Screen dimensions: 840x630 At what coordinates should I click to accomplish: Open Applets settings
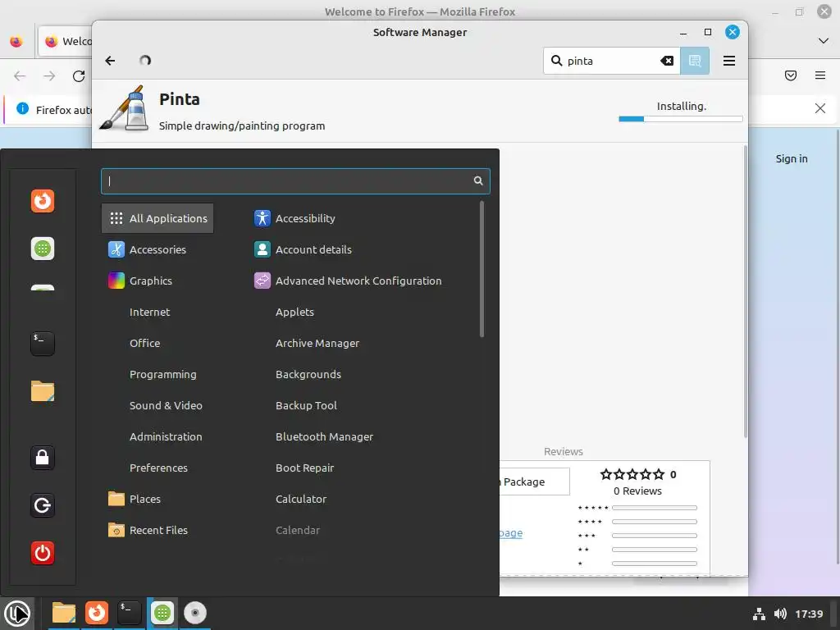(362, 312)
